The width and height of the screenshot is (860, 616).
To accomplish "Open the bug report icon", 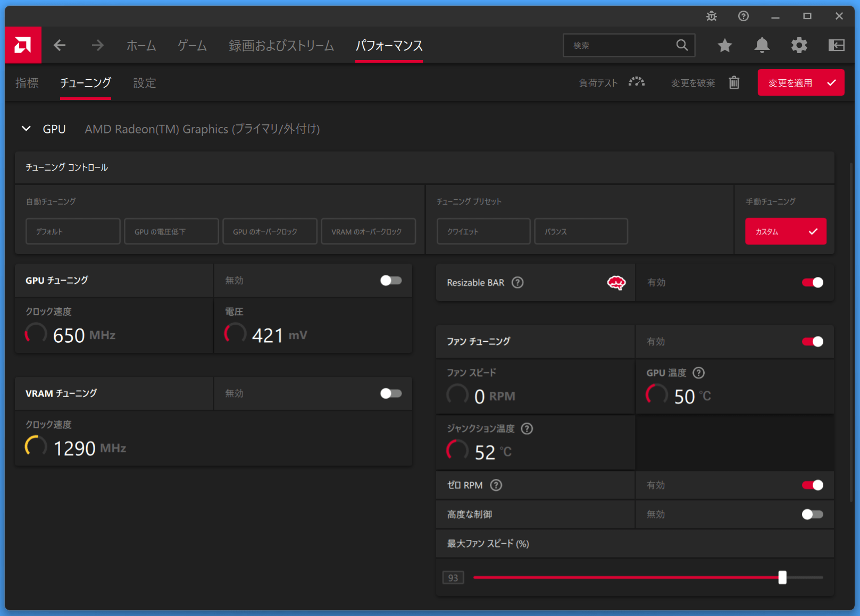I will (712, 16).
